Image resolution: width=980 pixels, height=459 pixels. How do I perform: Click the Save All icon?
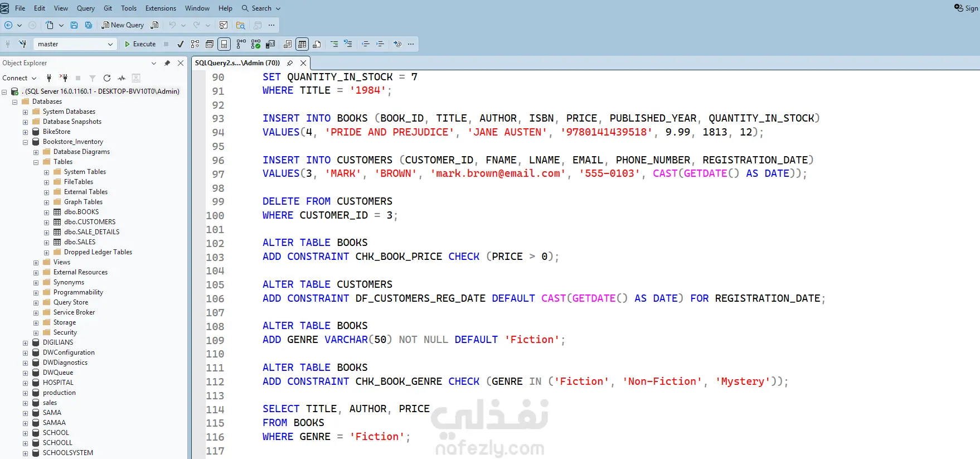pos(89,25)
